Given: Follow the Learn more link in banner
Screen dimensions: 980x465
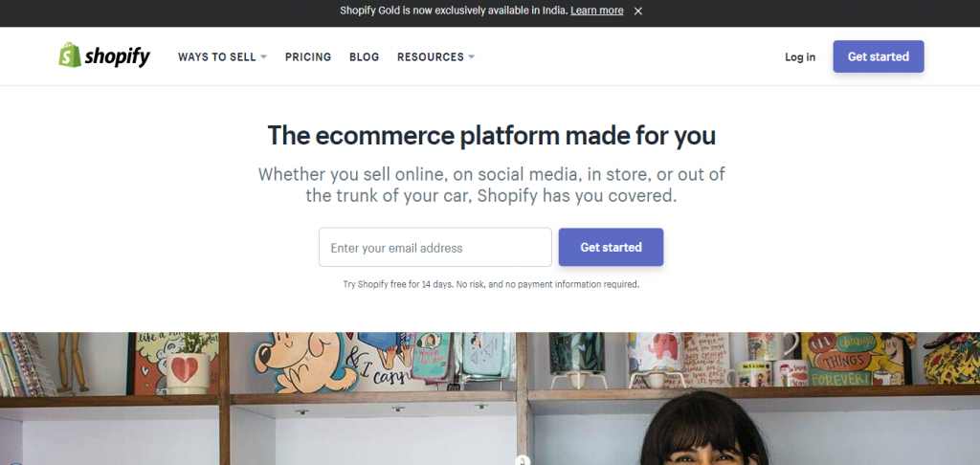Looking at the screenshot, I should click(597, 11).
